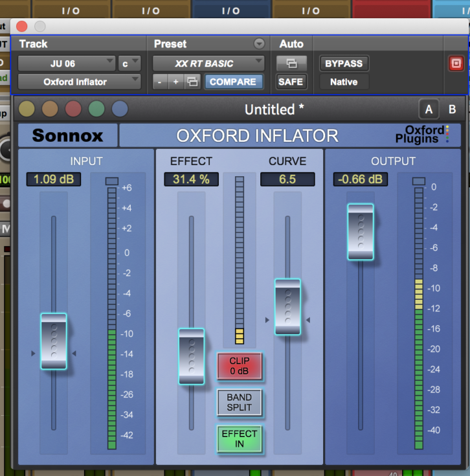Screen dimensions: 470x476
Task: Click the curve value field 6.5
Action: click(287, 179)
